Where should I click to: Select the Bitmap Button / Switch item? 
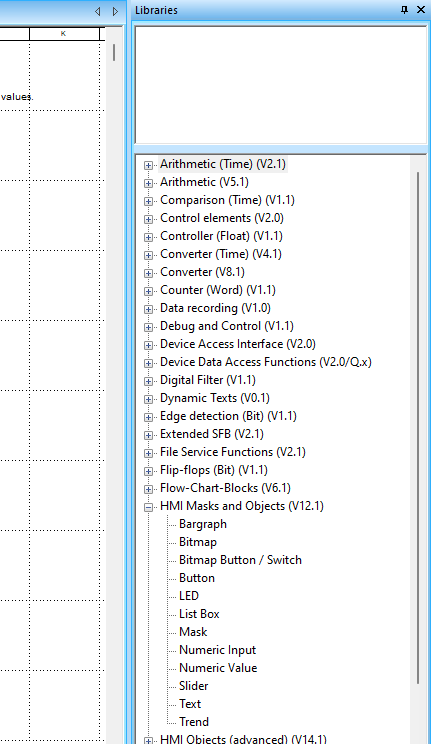(240, 560)
